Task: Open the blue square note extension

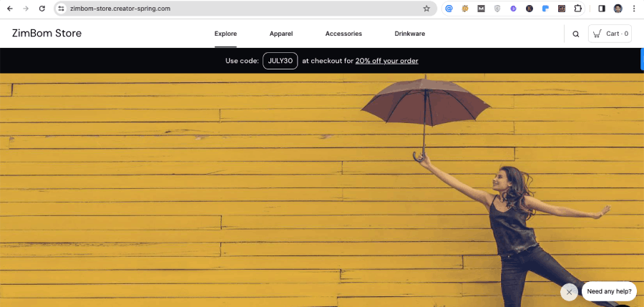Action: coord(545,9)
